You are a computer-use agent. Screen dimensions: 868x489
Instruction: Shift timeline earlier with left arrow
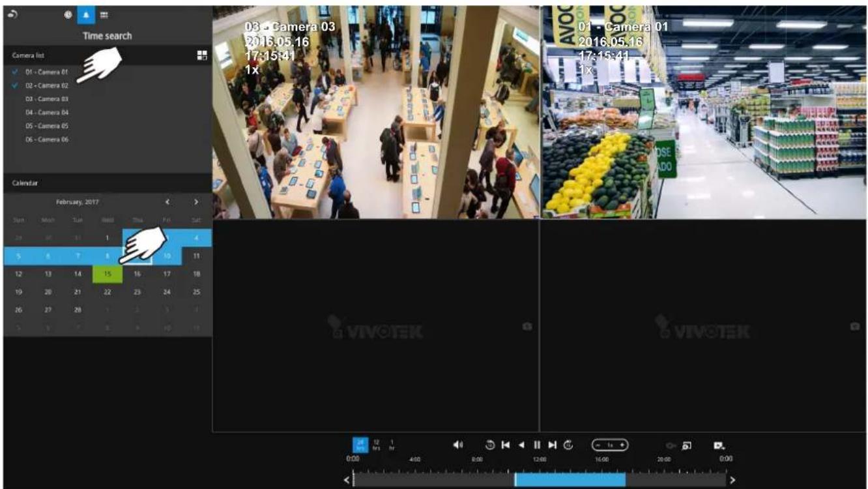pyautogui.click(x=347, y=480)
